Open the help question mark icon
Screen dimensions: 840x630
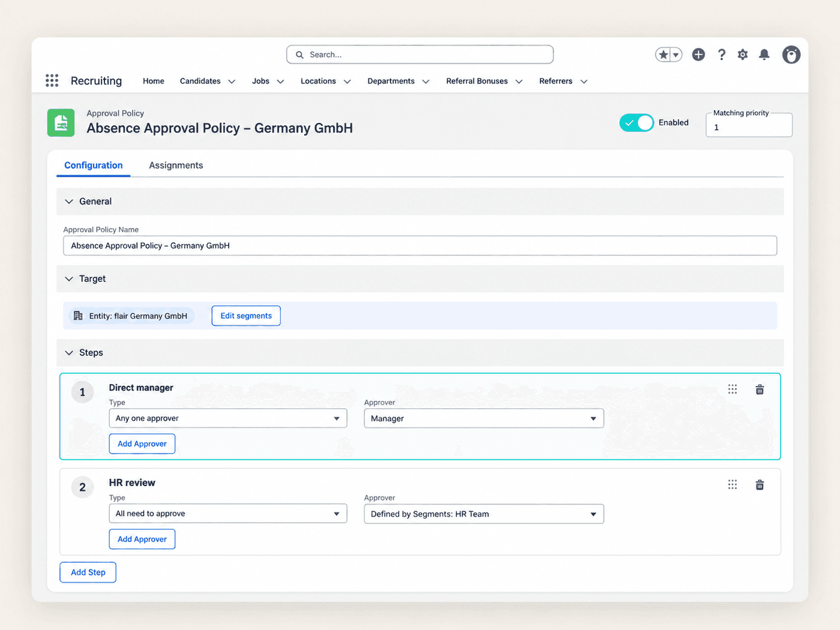click(722, 55)
